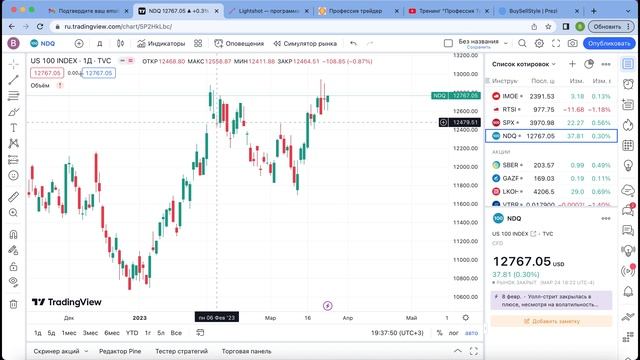Click the Опубликовать publish button
The image size is (640, 360).
(609, 43)
